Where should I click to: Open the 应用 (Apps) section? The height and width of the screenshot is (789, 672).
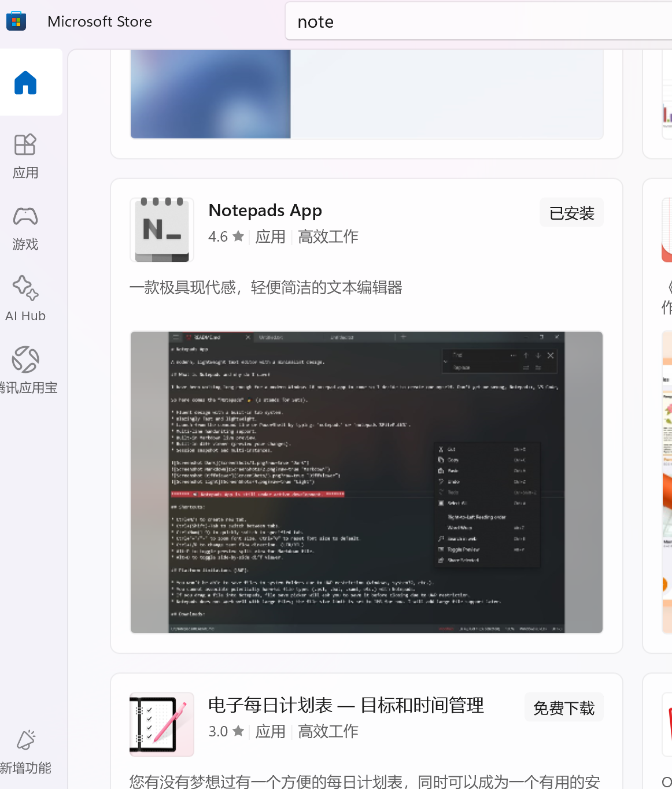(25, 156)
